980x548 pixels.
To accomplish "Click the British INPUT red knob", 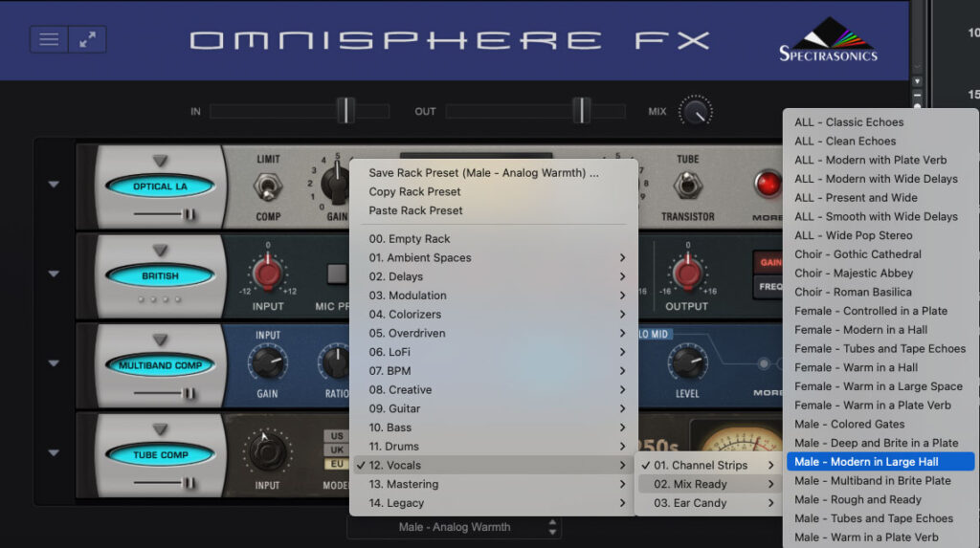I will [268, 273].
